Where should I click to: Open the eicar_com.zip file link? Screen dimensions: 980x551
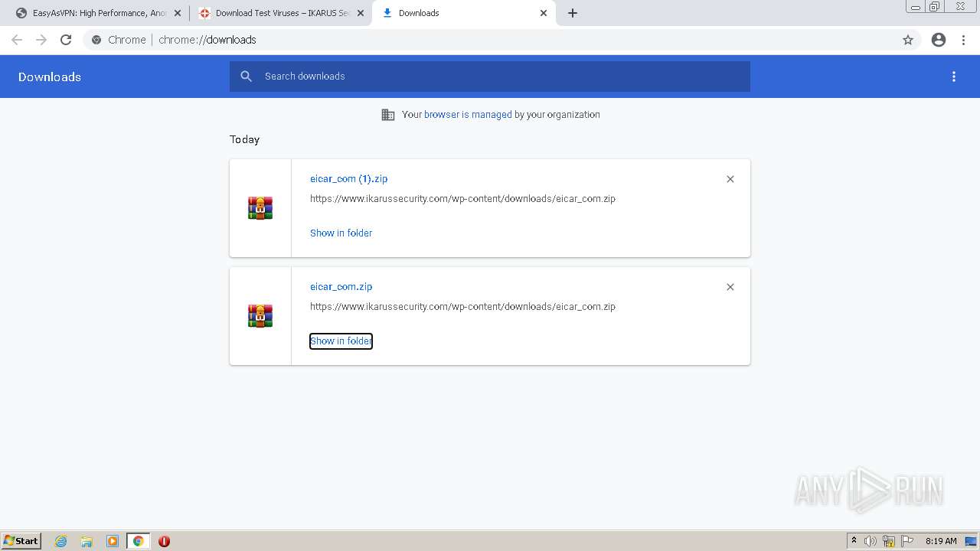point(341,287)
